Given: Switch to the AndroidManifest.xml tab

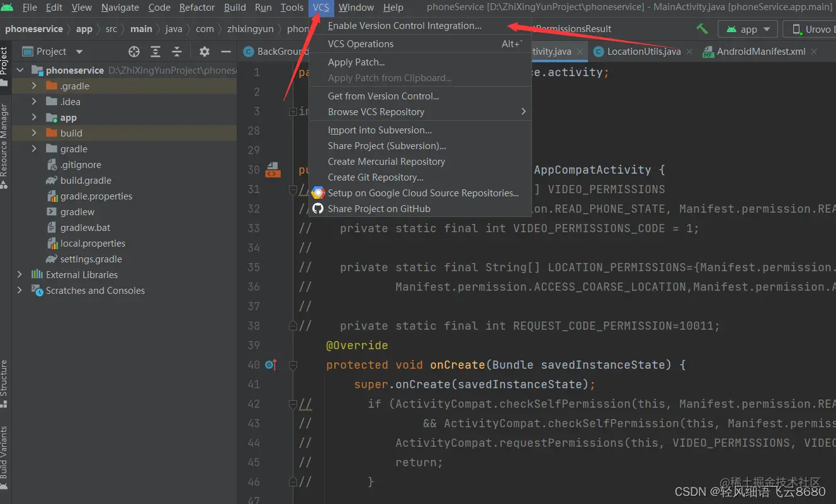Looking at the screenshot, I should click(760, 52).
